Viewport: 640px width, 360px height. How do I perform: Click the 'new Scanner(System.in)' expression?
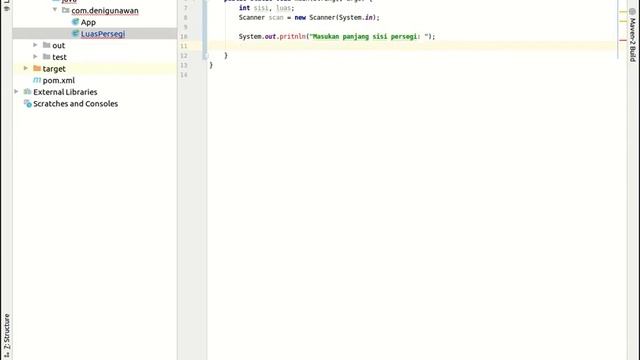click(336, 18)
